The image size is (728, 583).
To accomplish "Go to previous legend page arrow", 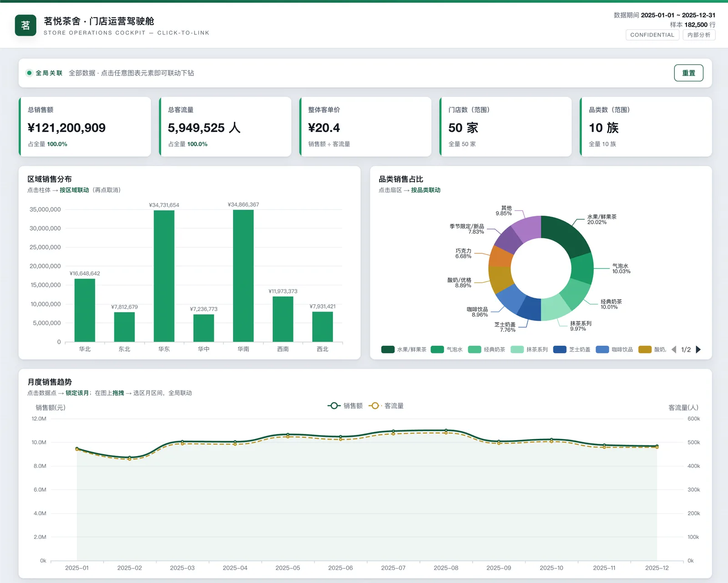I will pos(673,349).
